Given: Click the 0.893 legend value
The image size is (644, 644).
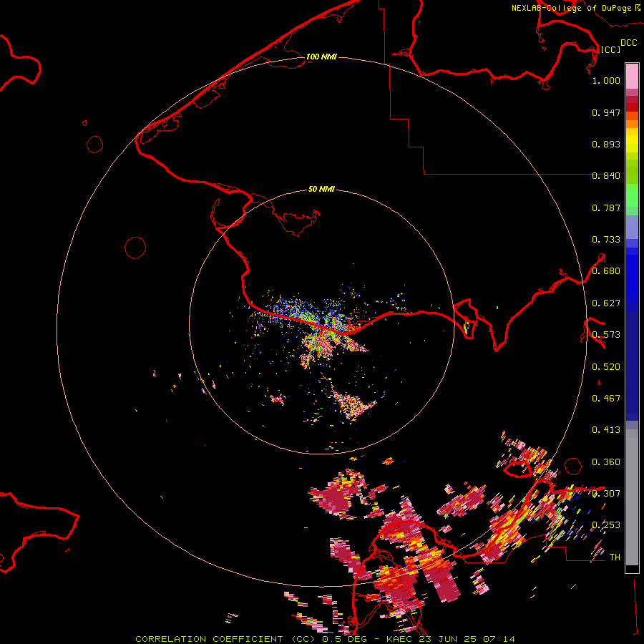Looking at the screenshot, I should (606, 144).
